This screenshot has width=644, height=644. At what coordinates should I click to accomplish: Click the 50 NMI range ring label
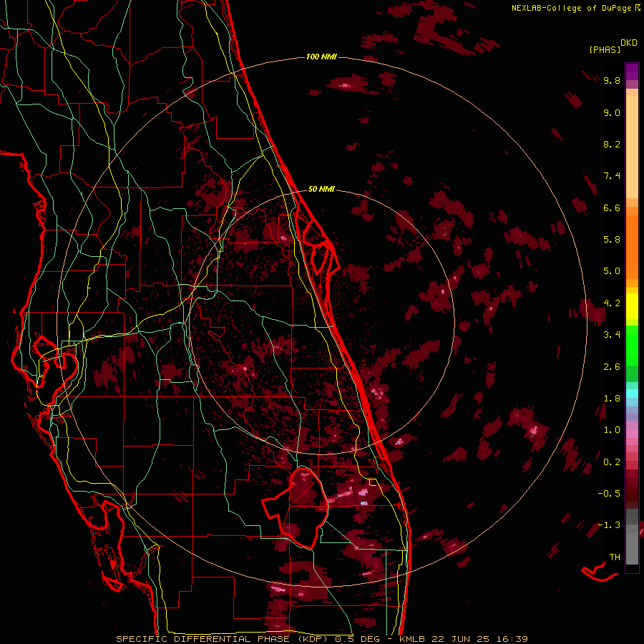(x=321, y=189)
